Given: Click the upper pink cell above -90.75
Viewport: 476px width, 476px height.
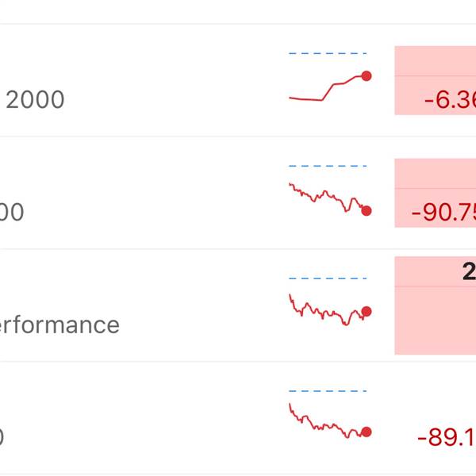Looking at the screenshot, I should tap(436, 173).
